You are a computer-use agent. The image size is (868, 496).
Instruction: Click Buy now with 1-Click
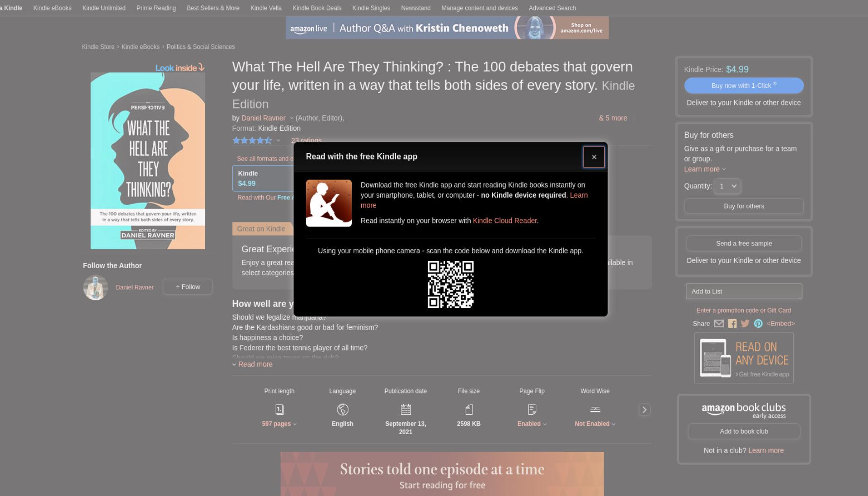(744, 85)
